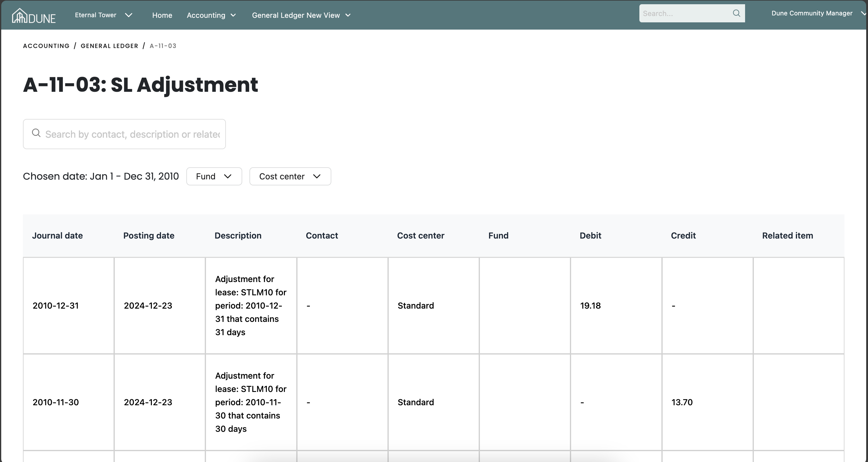This screenshot has width=868, height=462.
Task: Go to the Home menu item
Action: [x=162, y=15]
